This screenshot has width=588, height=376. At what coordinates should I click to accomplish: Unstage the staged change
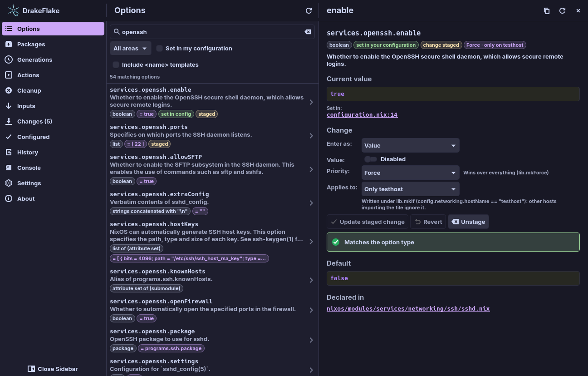[468, 222]
